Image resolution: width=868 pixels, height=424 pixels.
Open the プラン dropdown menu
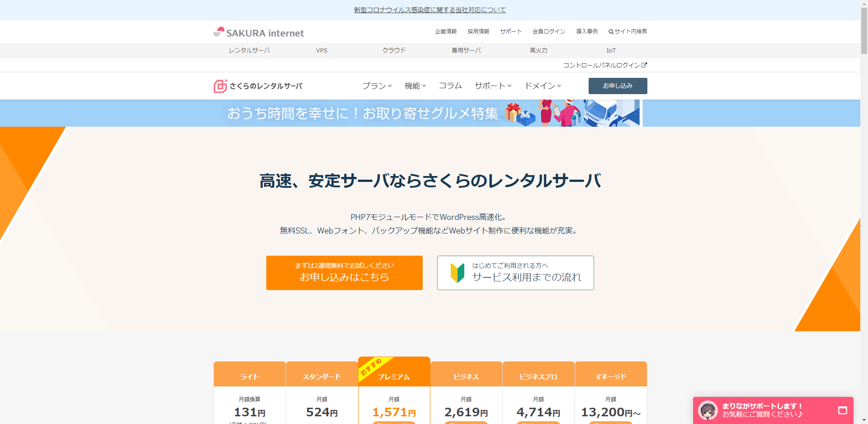point(377,86)
